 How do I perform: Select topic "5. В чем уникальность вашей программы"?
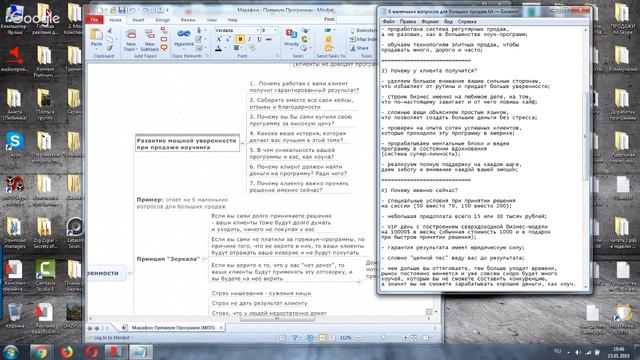[x=292, y=153]
